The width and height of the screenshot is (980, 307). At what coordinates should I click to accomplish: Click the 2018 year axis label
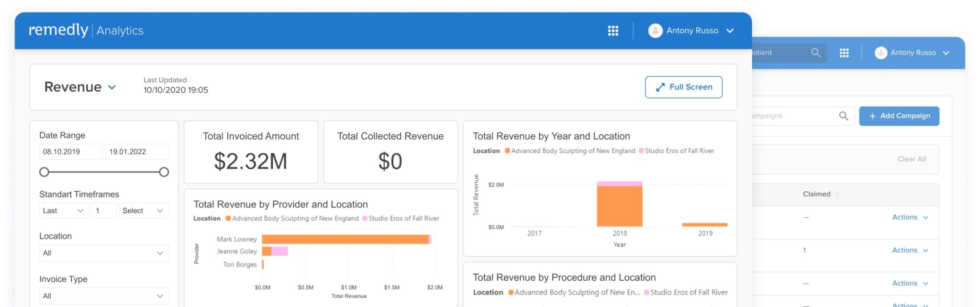620,233
